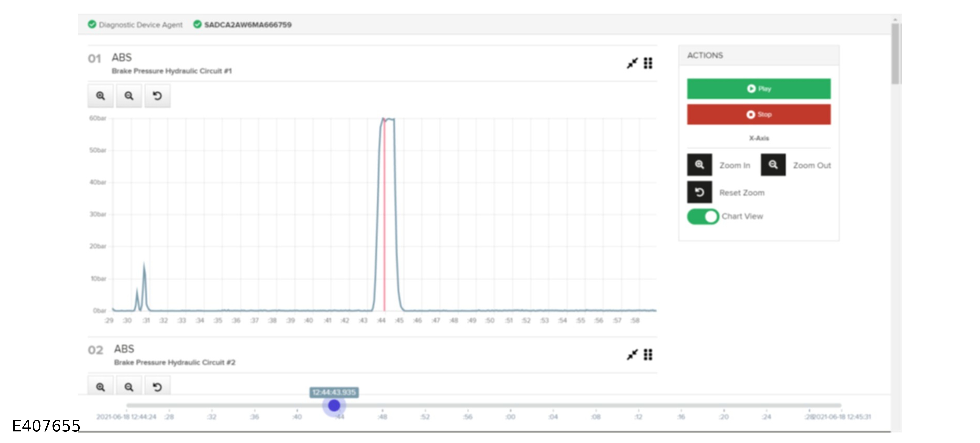Viewport: 980px width, 443px height.
Task: Click the red Stop button
Action: tap(759, 114)
